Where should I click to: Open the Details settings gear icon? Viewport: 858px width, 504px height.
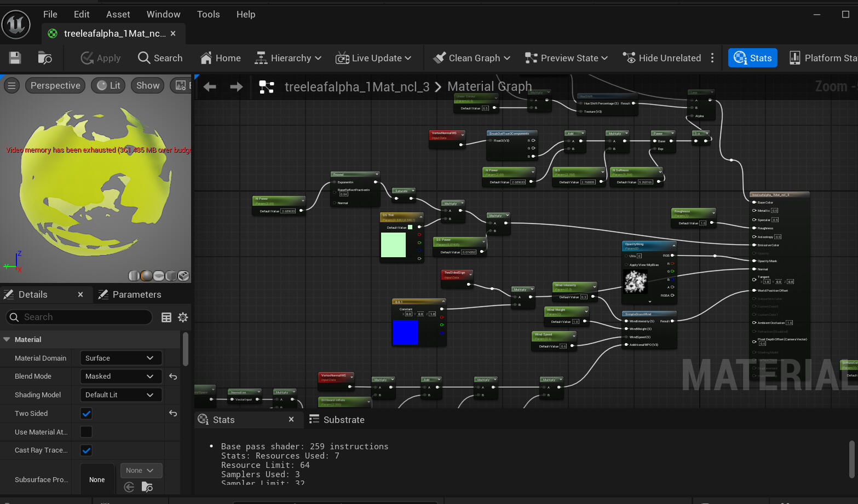click(183, 317)
